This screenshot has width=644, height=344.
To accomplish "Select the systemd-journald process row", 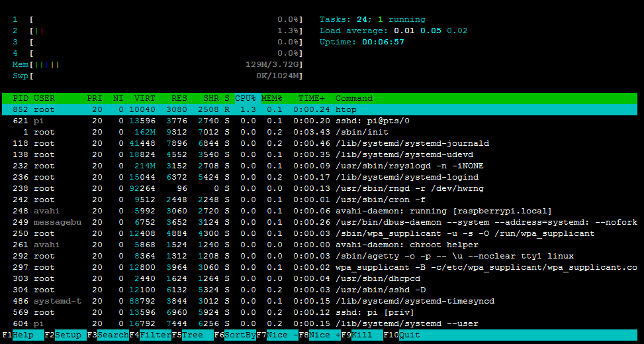I will [x=412, y=143].
